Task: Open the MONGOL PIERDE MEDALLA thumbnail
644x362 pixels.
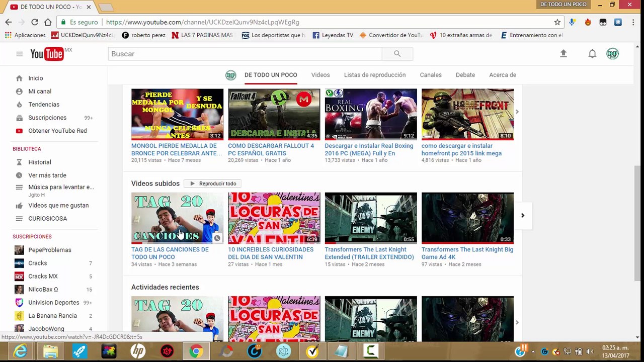Action: (x=177, y=114)
